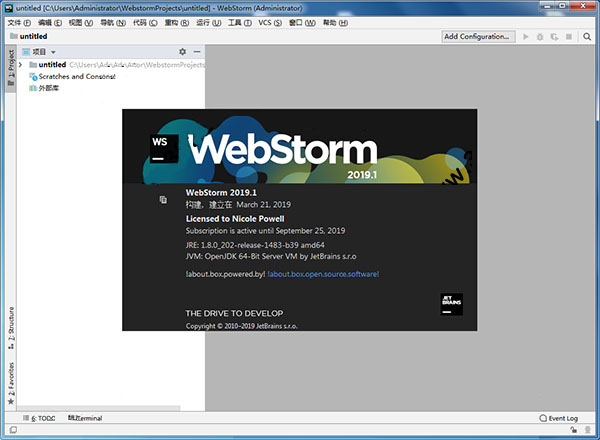
Task: Open the VCS (S) menu
Action: (x=270, y=23)
